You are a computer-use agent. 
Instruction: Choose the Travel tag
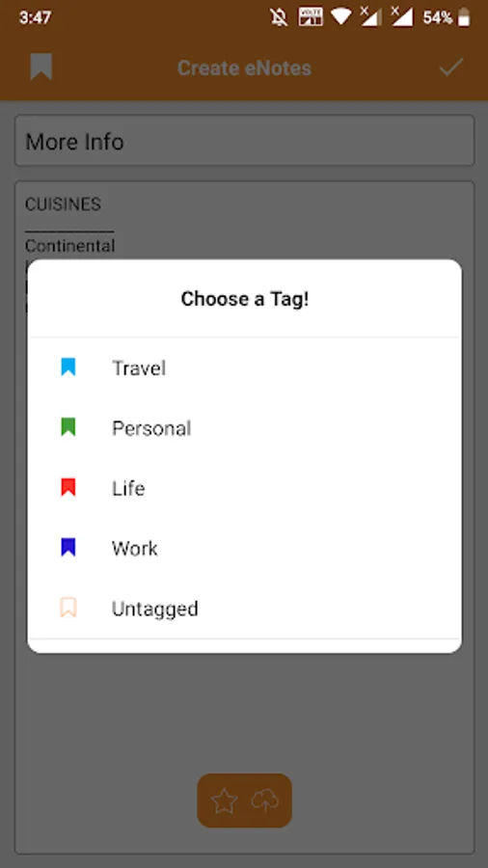[x=244, y=368]
